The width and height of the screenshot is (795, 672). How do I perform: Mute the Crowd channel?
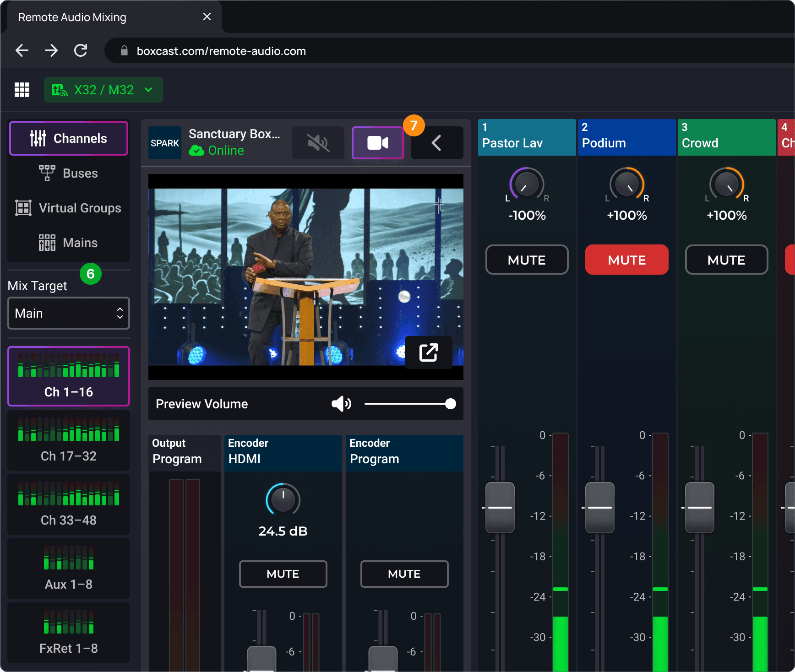[726, 260]
